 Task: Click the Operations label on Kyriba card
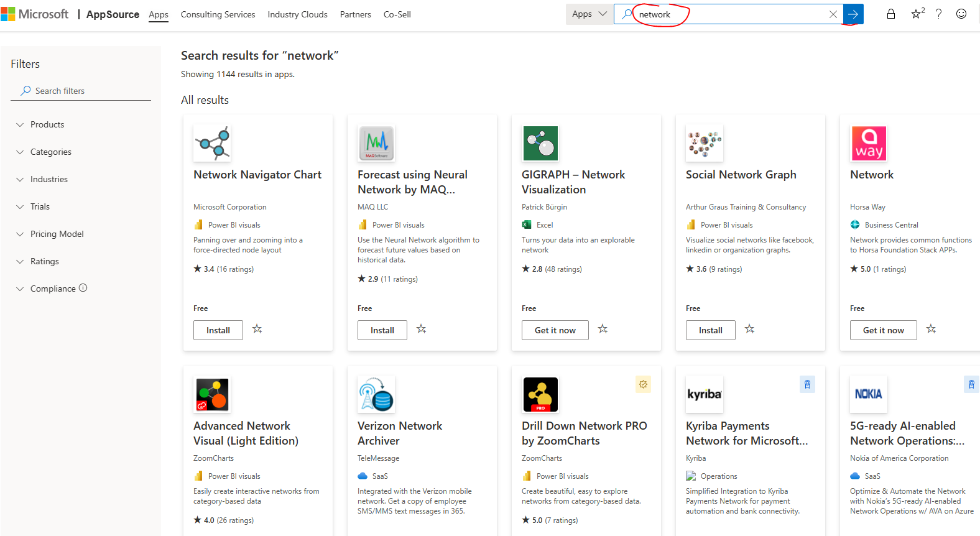click(719, 476)
